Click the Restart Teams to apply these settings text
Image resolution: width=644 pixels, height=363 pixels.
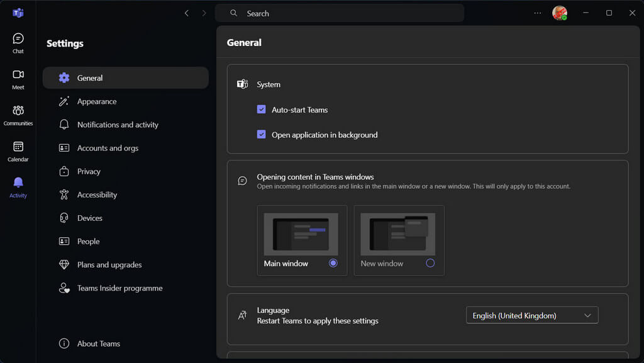[x=318, y=321]
